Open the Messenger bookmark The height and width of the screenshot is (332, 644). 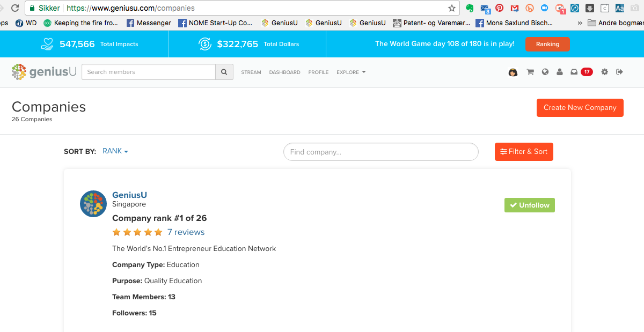click(149, 23)
